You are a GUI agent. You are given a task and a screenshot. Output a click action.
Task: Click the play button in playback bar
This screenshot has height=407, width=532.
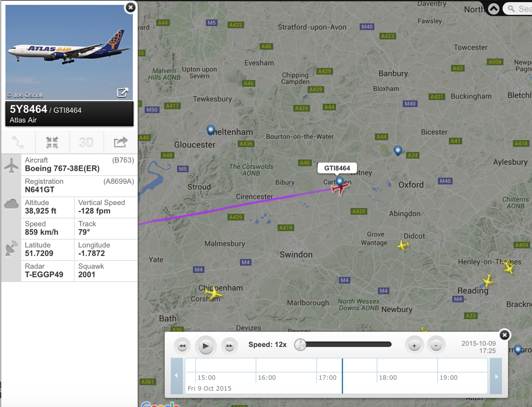coord(206,346)
